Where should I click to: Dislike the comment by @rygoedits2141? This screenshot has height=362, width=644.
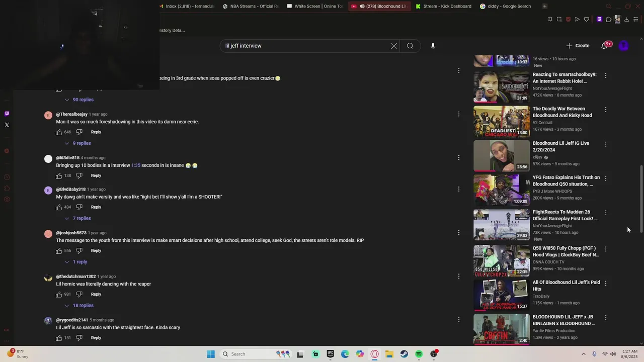click(79, 338)
